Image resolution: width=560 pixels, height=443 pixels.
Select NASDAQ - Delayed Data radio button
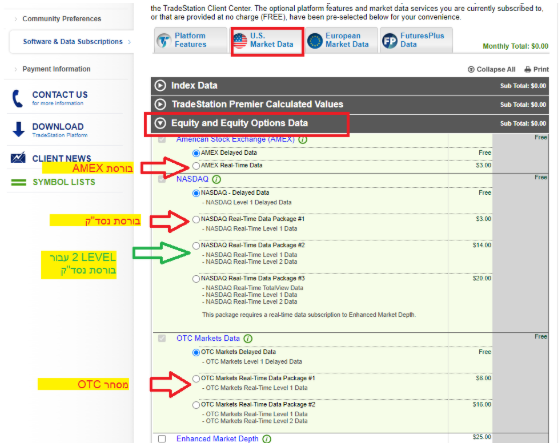click(196, 193)
